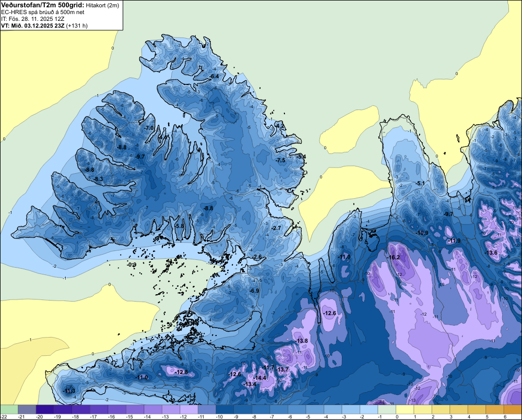The height and width of the screenshot is (420, 522).
Task: Click the legend scale value -7
Action: (x=271, y=417)
